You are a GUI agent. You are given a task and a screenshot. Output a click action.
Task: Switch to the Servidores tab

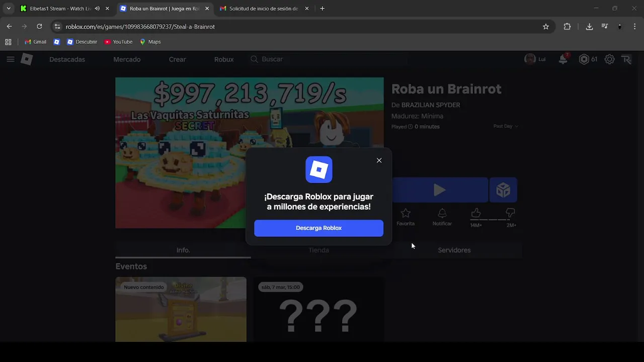(454, 250)
